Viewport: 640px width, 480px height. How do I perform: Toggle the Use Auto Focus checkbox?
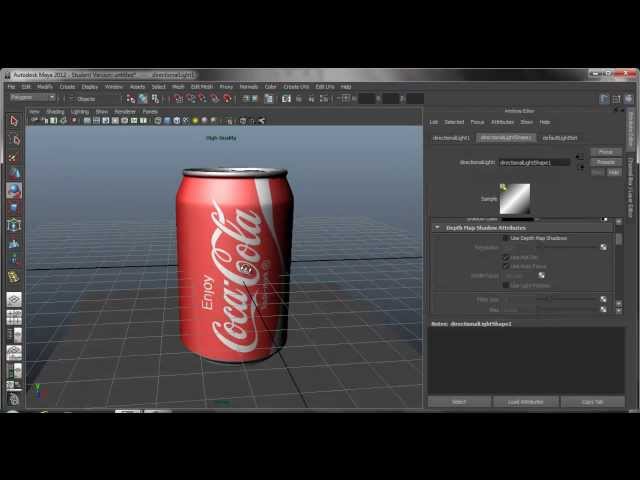point(506,266)
